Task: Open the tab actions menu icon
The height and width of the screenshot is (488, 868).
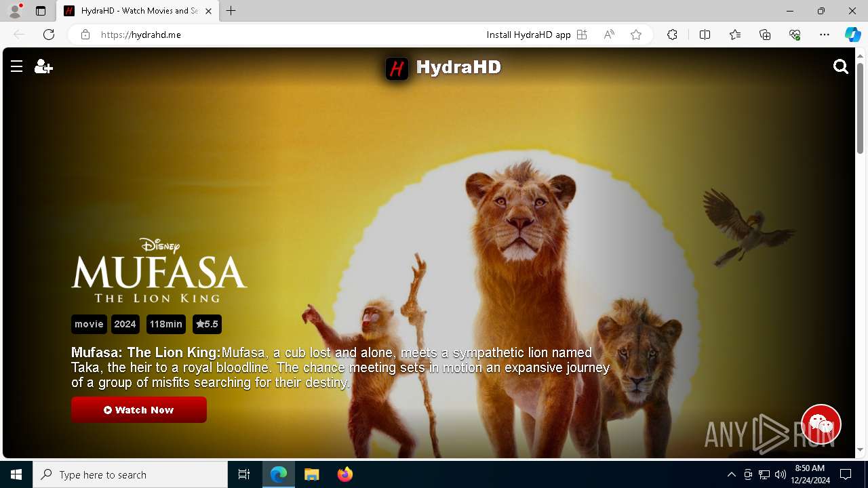Action: point(41,11)
